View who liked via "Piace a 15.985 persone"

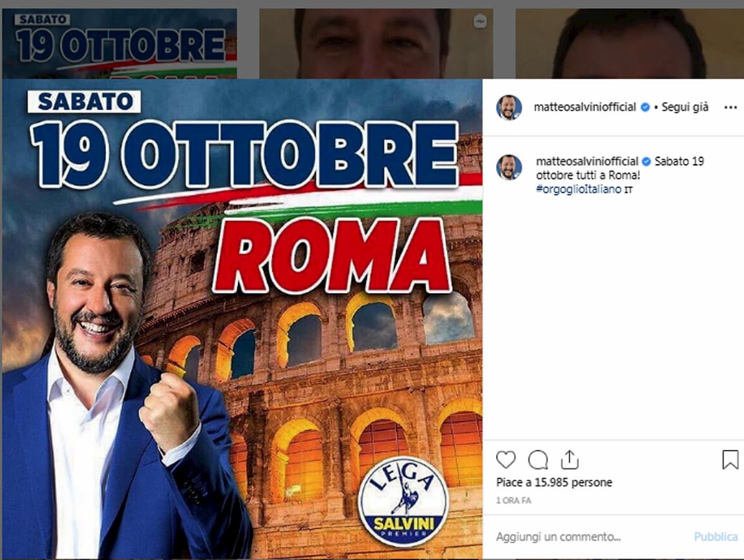click(554, 482)
